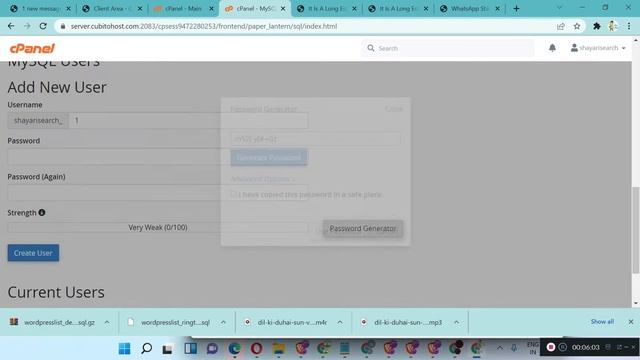
Task: Expand options for dil-ki-duhai-sun-...mp3 download
Action: pos(457,322)
